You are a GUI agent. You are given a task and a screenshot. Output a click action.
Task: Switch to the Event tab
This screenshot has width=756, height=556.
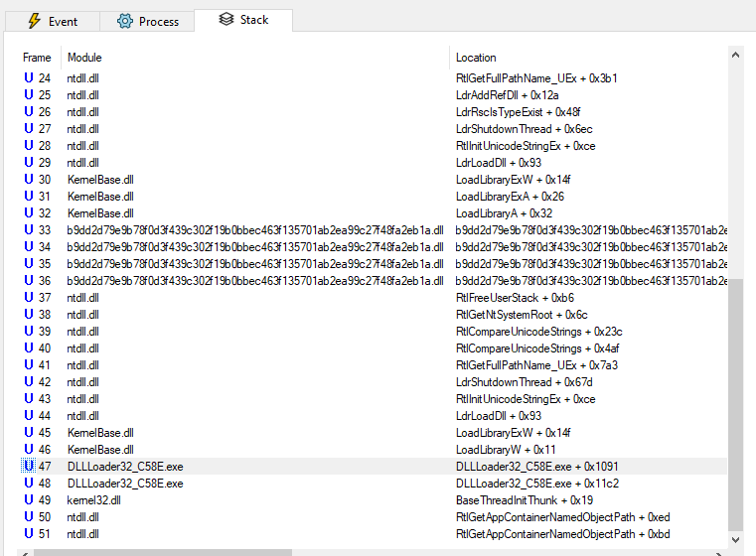(53, 21)
